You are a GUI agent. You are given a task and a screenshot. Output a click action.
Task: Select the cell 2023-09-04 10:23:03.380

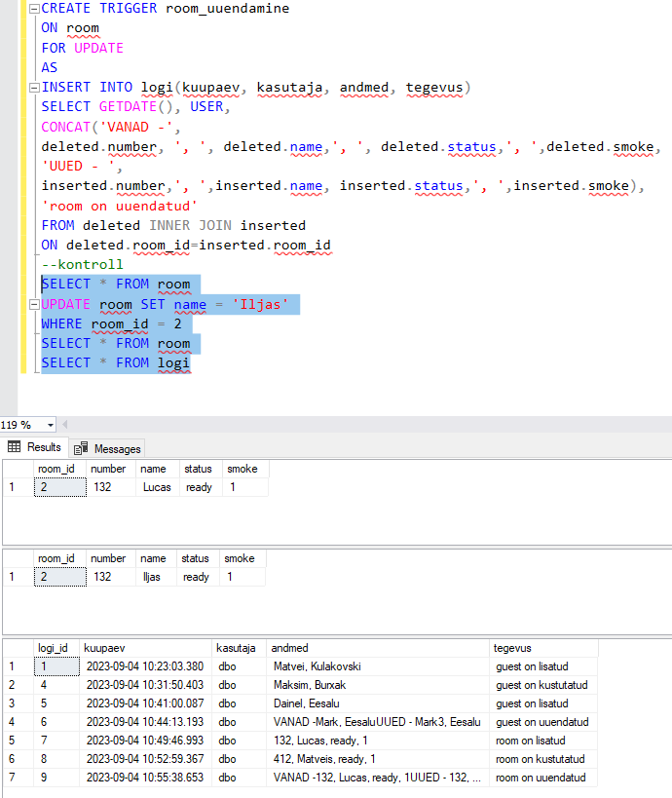click(x=145, y=666)
